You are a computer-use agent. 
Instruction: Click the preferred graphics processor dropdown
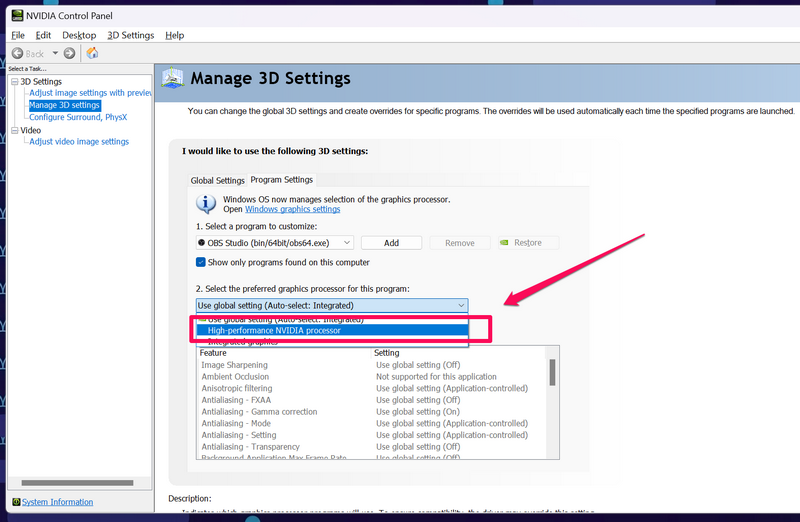tap(332, 306)
